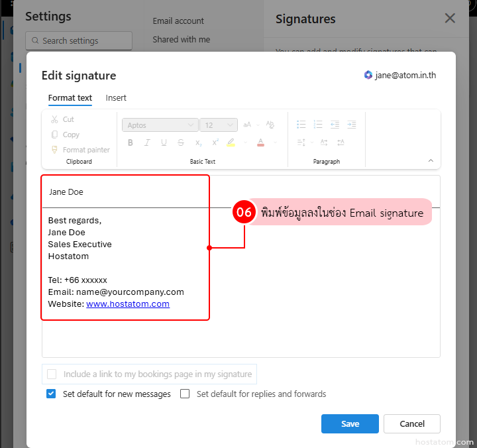Switch to the Format text tab

70,98
